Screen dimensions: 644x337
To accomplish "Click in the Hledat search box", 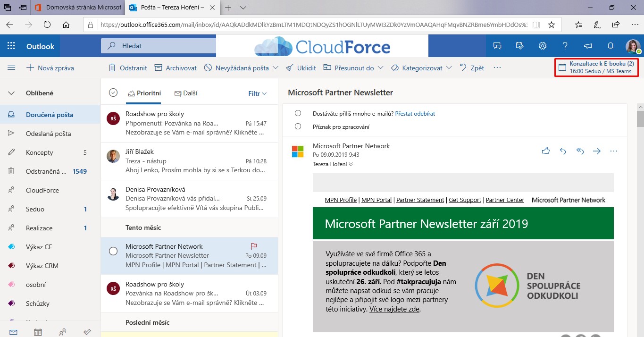I will tap(160, 46).
